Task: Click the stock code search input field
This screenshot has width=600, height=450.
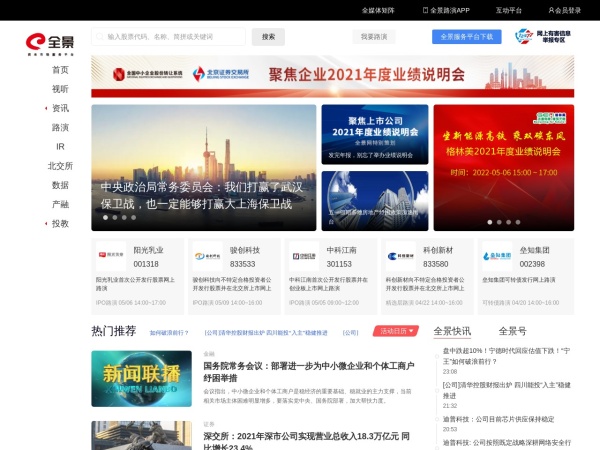Action: (x=170, y=36)
